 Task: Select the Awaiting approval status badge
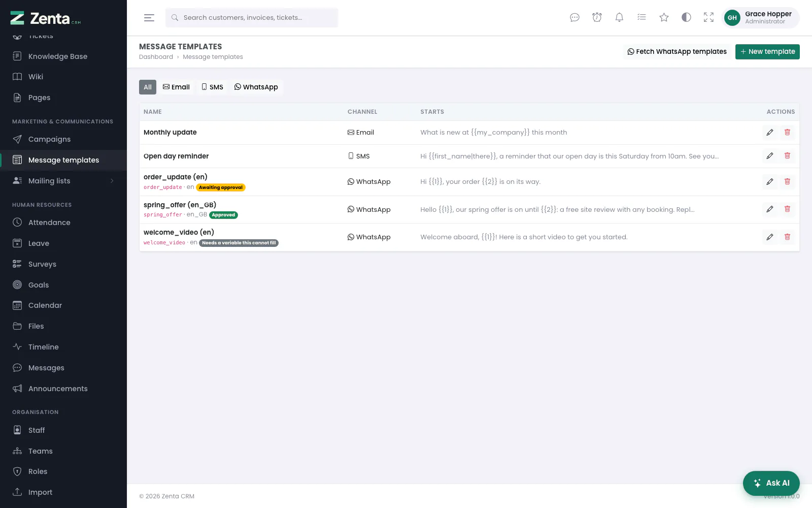coord(221,187)
